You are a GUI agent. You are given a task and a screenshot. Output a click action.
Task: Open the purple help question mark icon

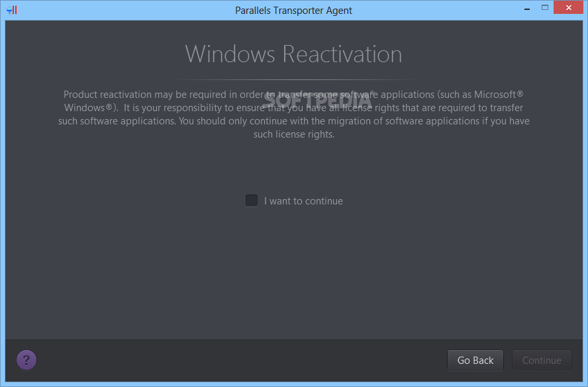pos(26,360)
